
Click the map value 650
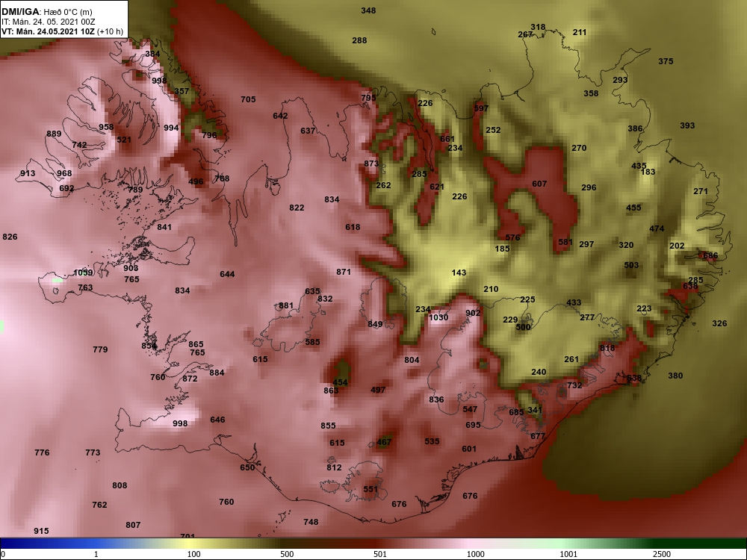[x=247, y=467]
